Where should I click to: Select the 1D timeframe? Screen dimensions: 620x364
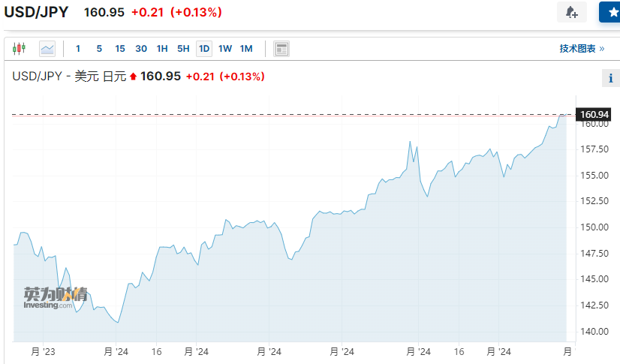pos(204,49)
